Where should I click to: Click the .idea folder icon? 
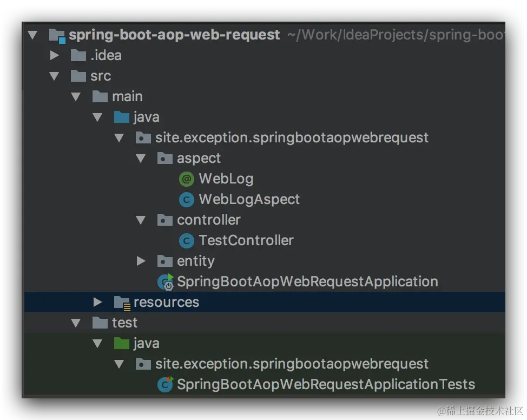[x=78, y=56]
